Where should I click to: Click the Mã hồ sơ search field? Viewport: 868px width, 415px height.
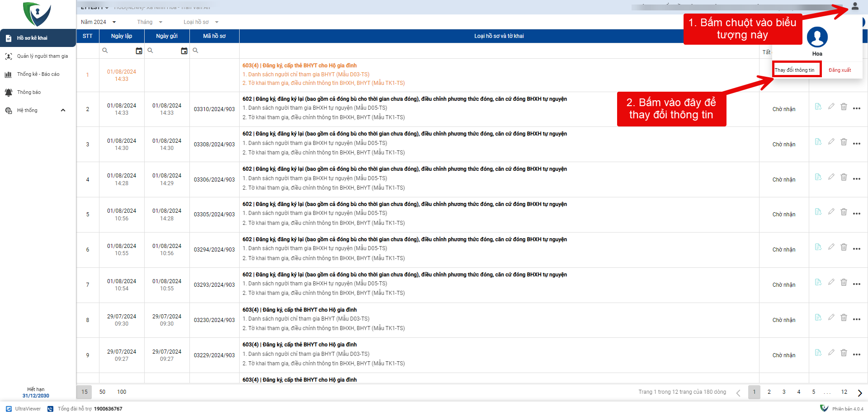click(x=216, y=51)
